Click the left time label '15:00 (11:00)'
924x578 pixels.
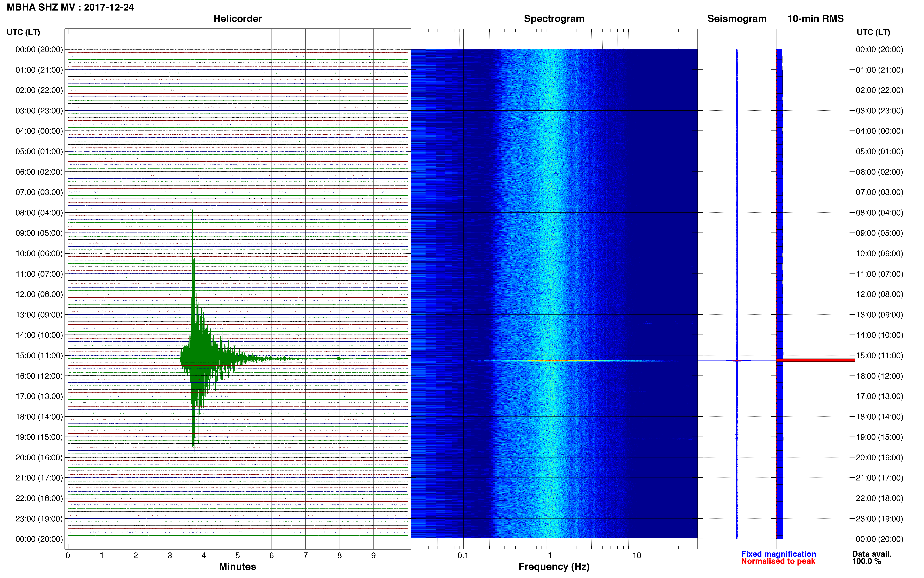39,355
